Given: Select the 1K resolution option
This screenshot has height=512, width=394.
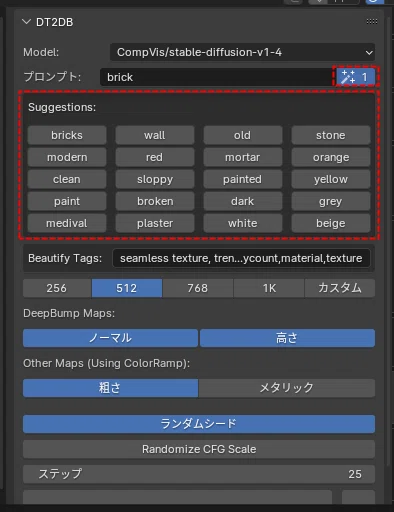Looking at the screenshot, I should [269, 288].
